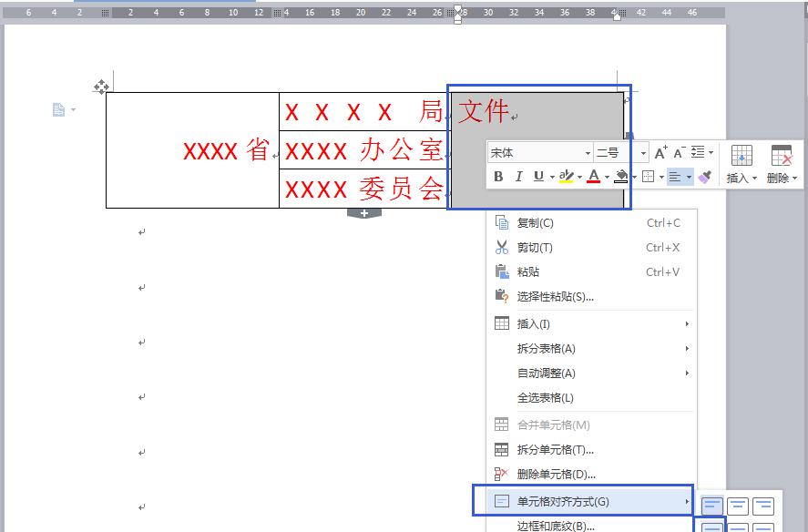This screenshot has width=808, height=532.
Task: Open the 插入(I) submenu in context menu
Action: (591, 323)
